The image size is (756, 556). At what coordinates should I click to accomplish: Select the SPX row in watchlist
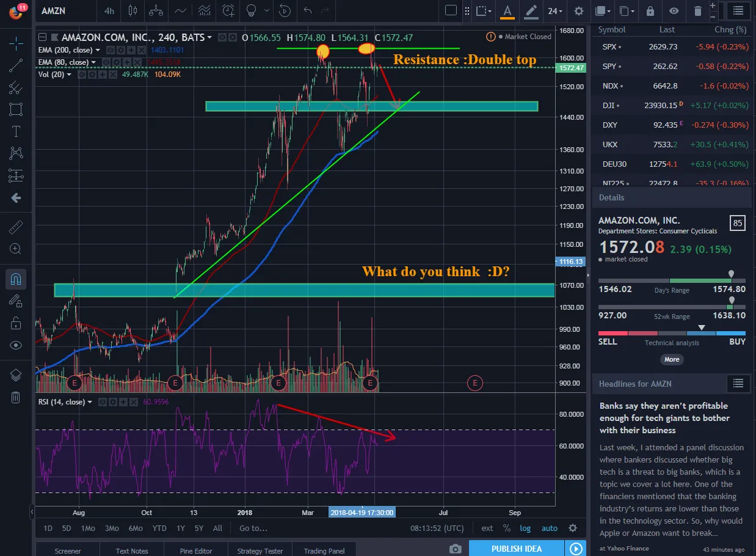(672, 46)
